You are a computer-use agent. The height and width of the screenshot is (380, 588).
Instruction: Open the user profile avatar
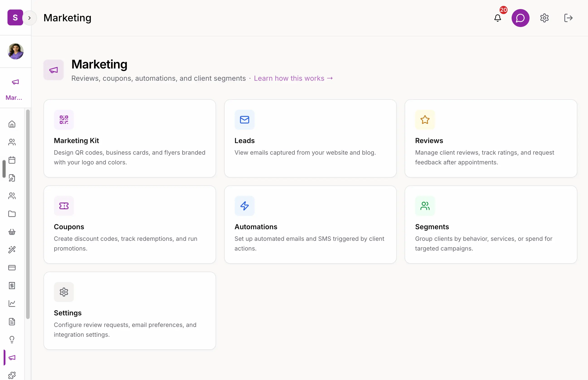click(16, 51)
